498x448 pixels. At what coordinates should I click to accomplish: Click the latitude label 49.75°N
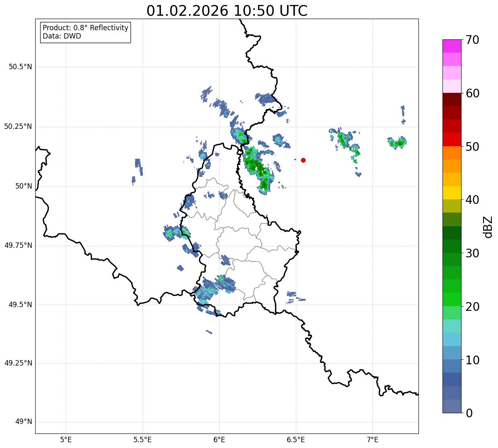point(18,245)
